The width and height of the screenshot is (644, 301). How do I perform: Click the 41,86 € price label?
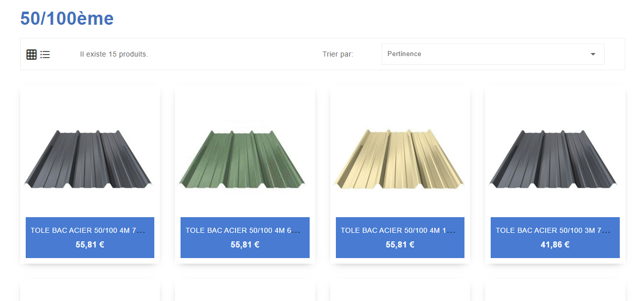point(555,244)
